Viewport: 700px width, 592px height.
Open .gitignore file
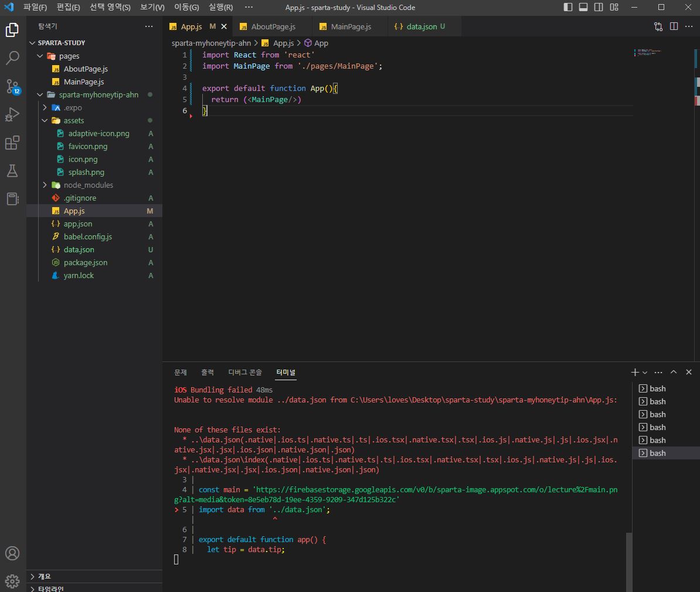[x=94, y=198]
